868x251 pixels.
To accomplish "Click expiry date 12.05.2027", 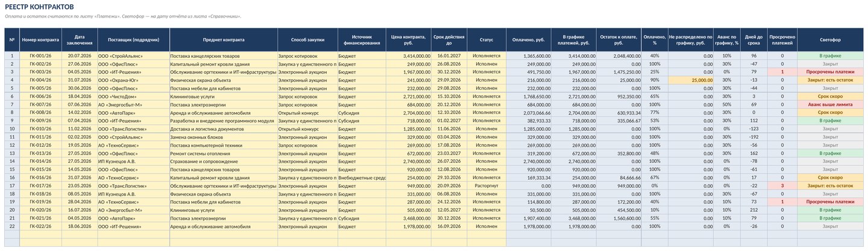I will click(449, 211).
